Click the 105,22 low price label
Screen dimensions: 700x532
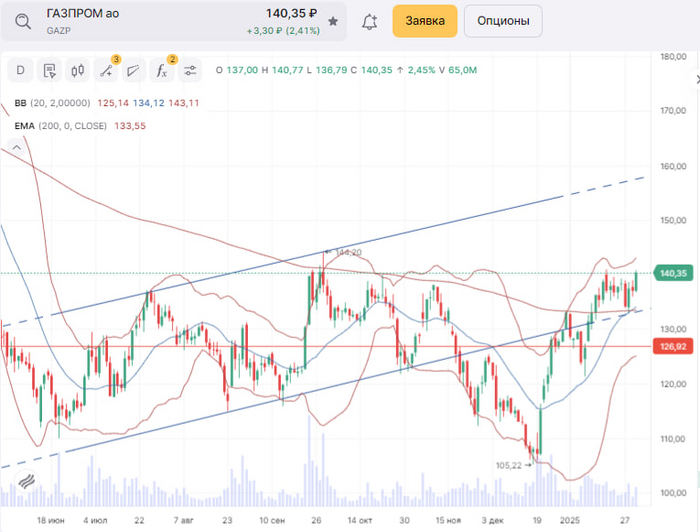[x=508, y=466]
